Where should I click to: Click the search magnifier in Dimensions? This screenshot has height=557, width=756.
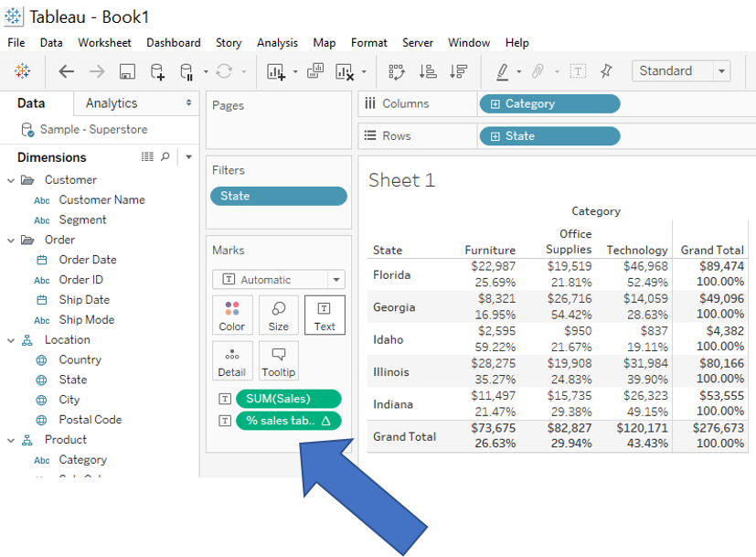[x=165, y=156]
